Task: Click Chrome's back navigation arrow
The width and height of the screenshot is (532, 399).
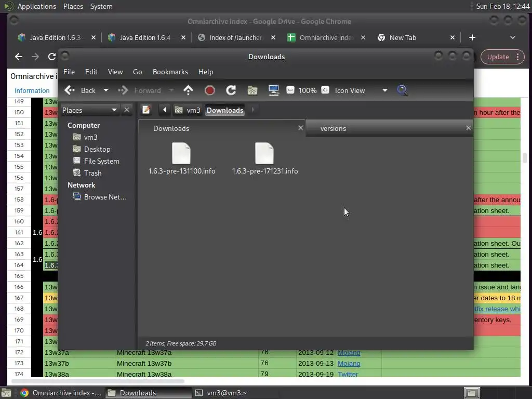Action: point(19,57)
